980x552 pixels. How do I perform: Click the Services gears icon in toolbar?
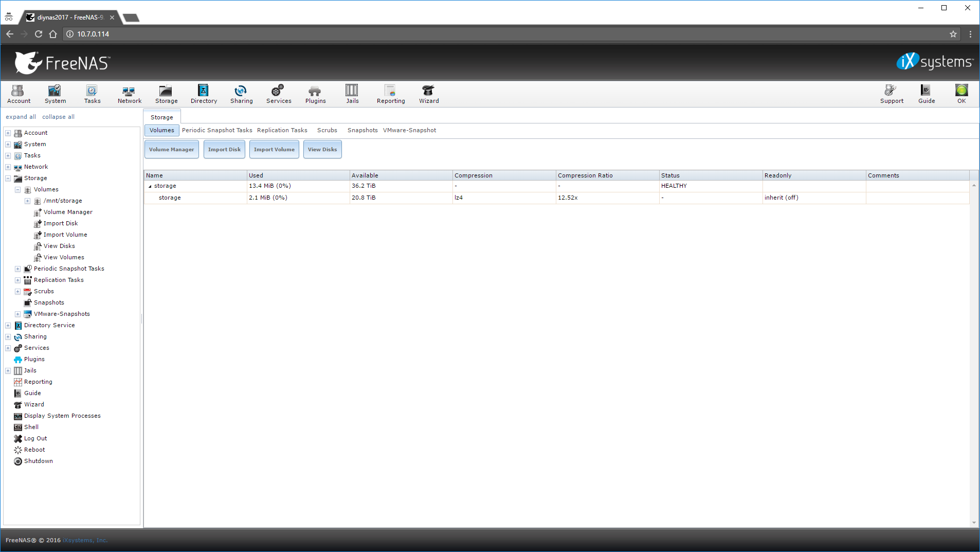[278, 94]
